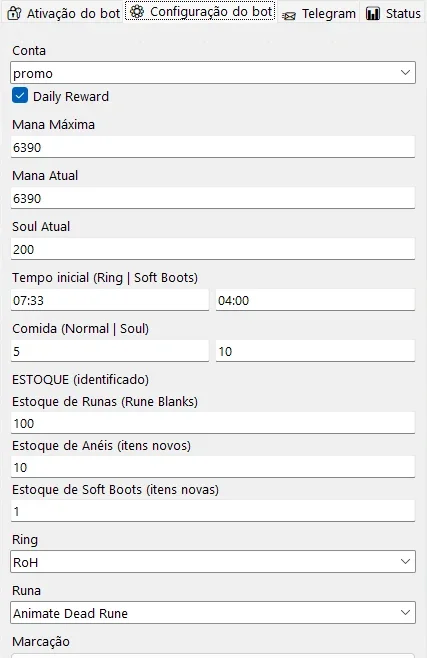Open the Runa dropdown with Animate Dead Rune
The image size is (427, 658).
[213, 613]
